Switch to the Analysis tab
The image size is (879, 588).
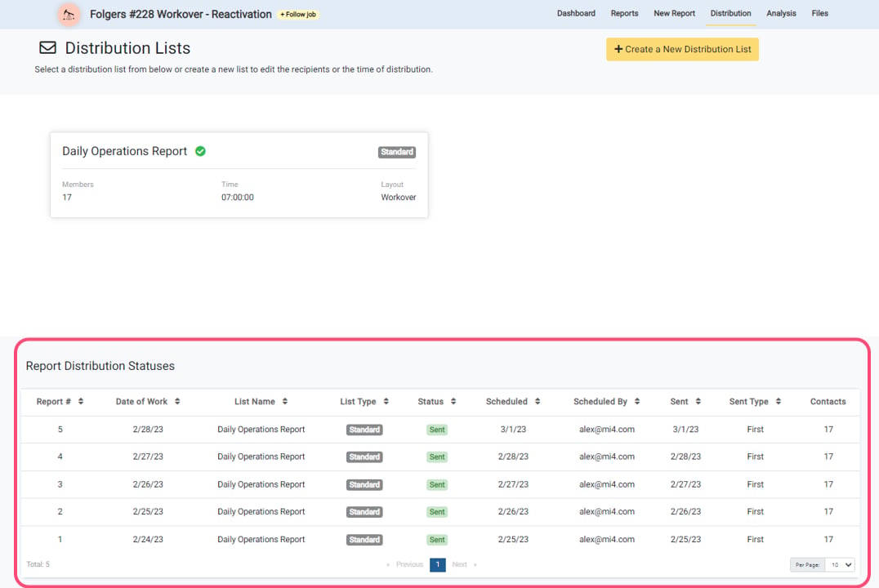pos(781,13)
